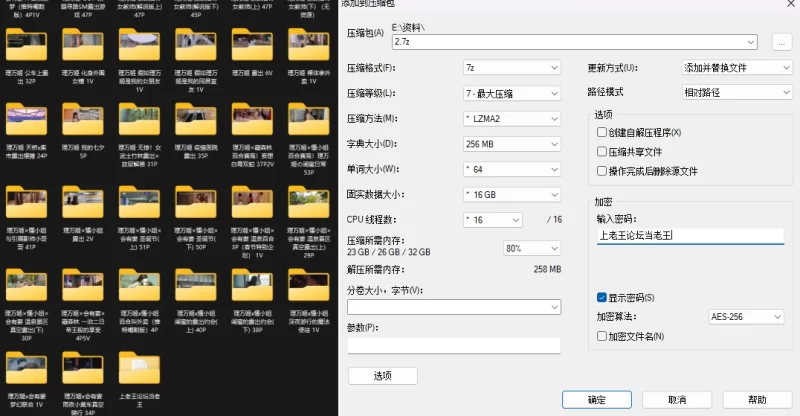Image resolution: width=800 pixels, height=416 pixels.
Task: Focus the 参数 parameters input field
Action: click(x=454, y=346)
